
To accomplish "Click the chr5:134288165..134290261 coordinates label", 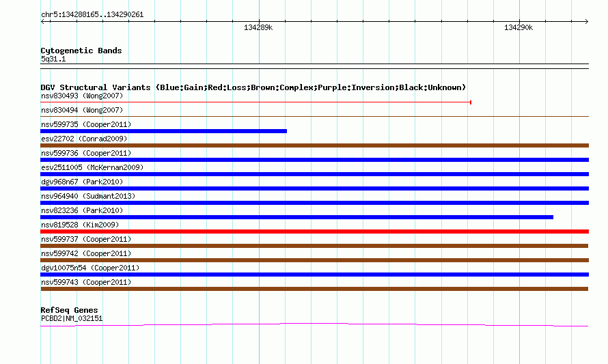I will [92, 15].
